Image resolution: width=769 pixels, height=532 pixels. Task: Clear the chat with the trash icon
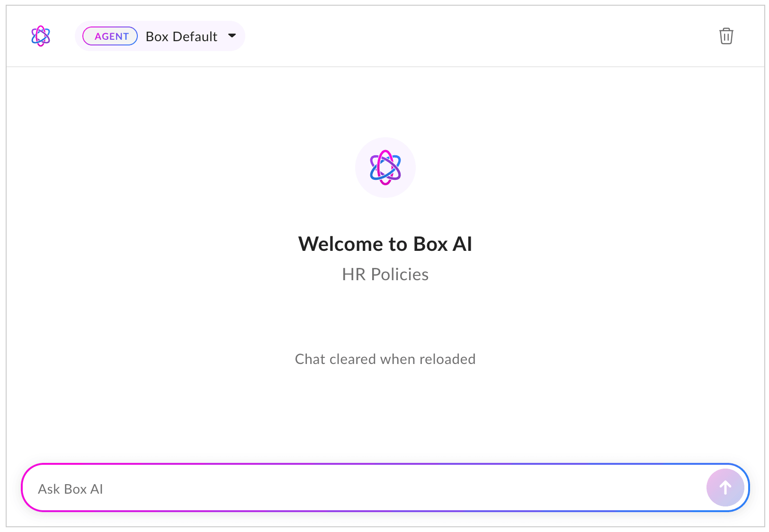726,36
